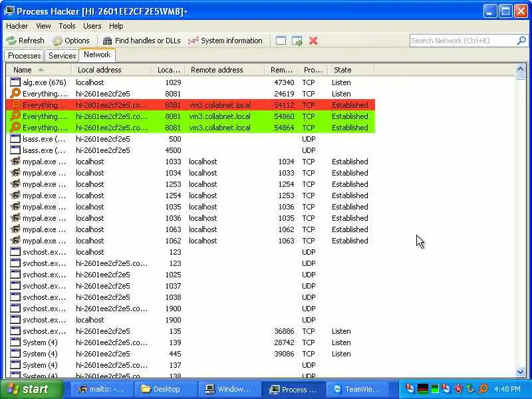532x399 pixels.
Task: Click lsass.exe icon on port 500 row
Action: 15,139
